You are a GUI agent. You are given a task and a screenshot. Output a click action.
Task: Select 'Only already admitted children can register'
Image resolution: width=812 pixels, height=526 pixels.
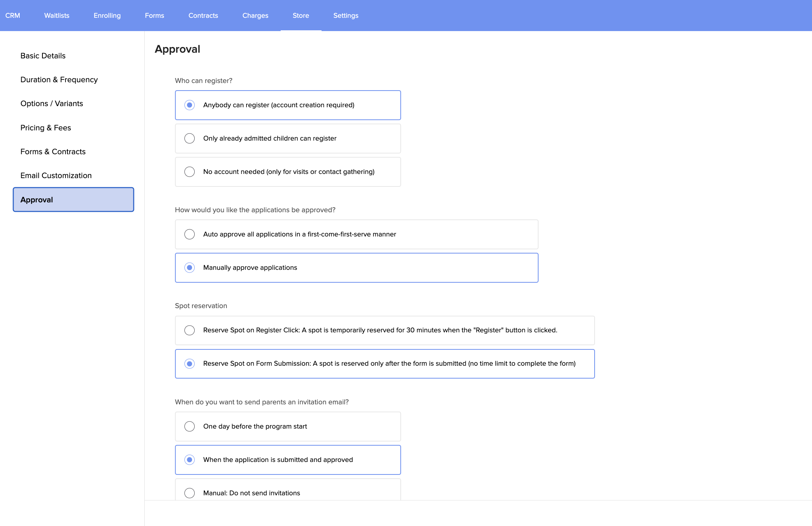coord(190,138)
